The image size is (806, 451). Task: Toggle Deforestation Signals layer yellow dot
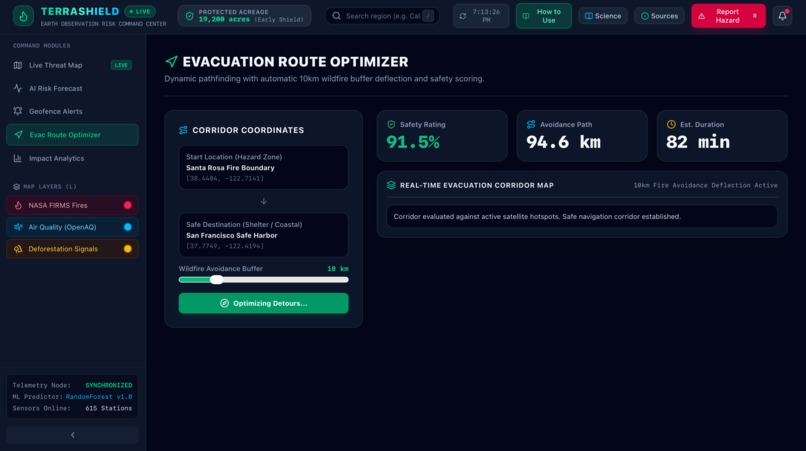click(x=127, y=249)
